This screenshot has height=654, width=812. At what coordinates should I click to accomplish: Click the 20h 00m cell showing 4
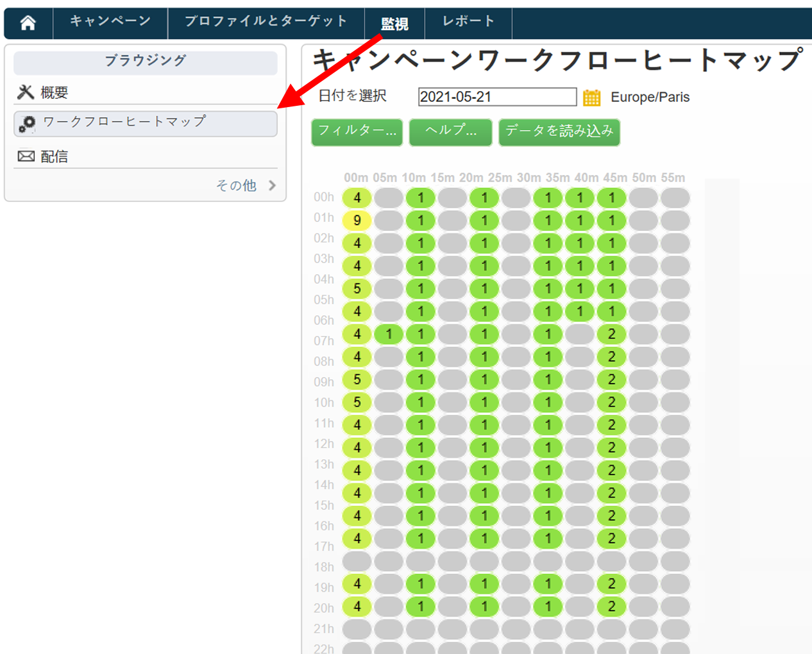coord(357,606)
